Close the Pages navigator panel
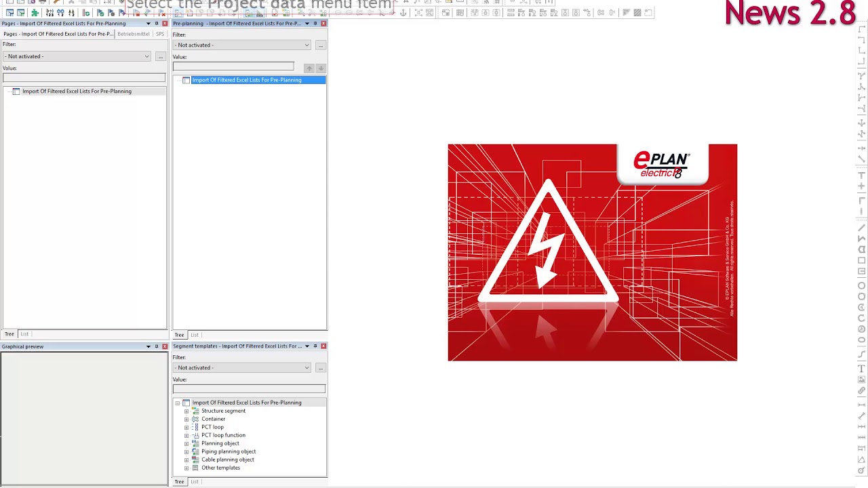 pos(164,24)
